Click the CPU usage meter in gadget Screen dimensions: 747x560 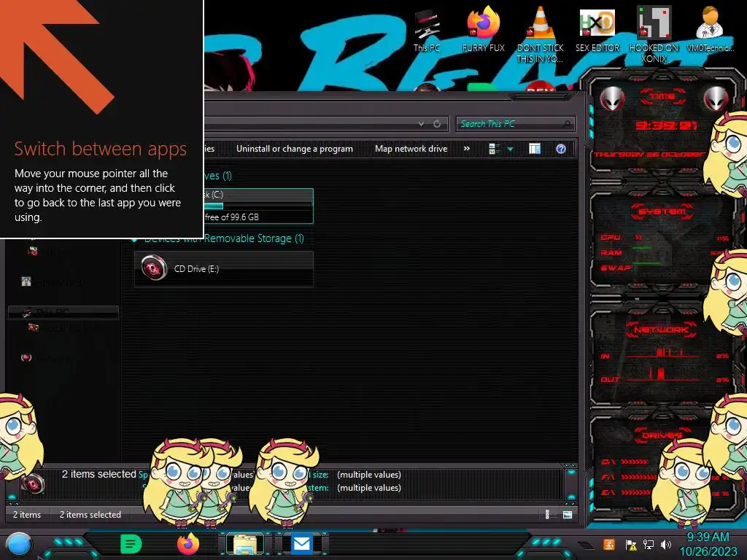[x=665, y=237]
